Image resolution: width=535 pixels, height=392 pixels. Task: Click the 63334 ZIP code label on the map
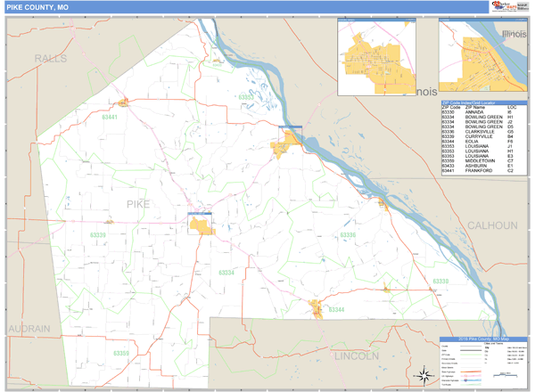[x=226, y=273]
